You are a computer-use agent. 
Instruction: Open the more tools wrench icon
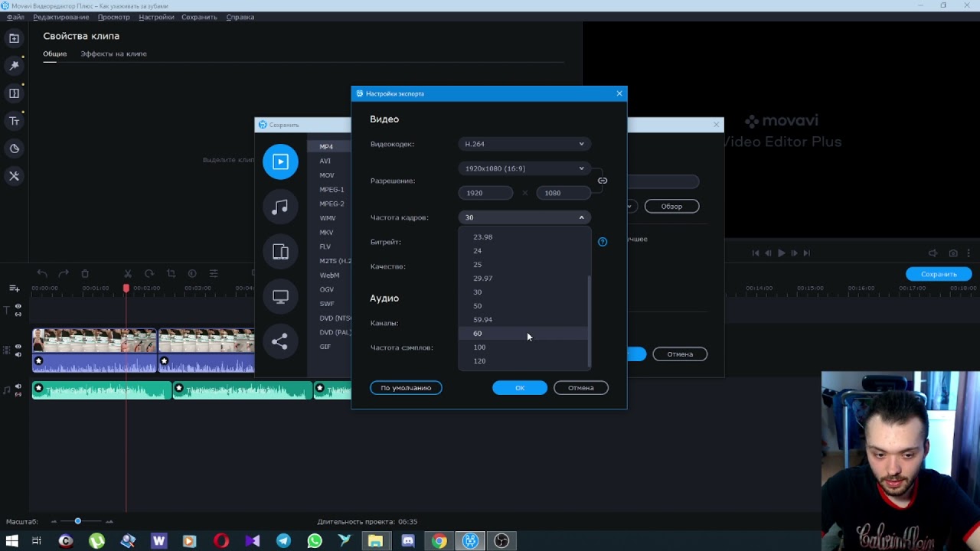pyautogui.click(x=14, y=176)
